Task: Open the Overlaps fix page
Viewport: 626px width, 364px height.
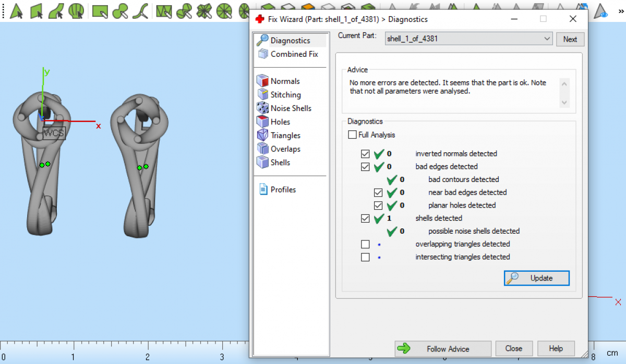Action: coord(285,149)
